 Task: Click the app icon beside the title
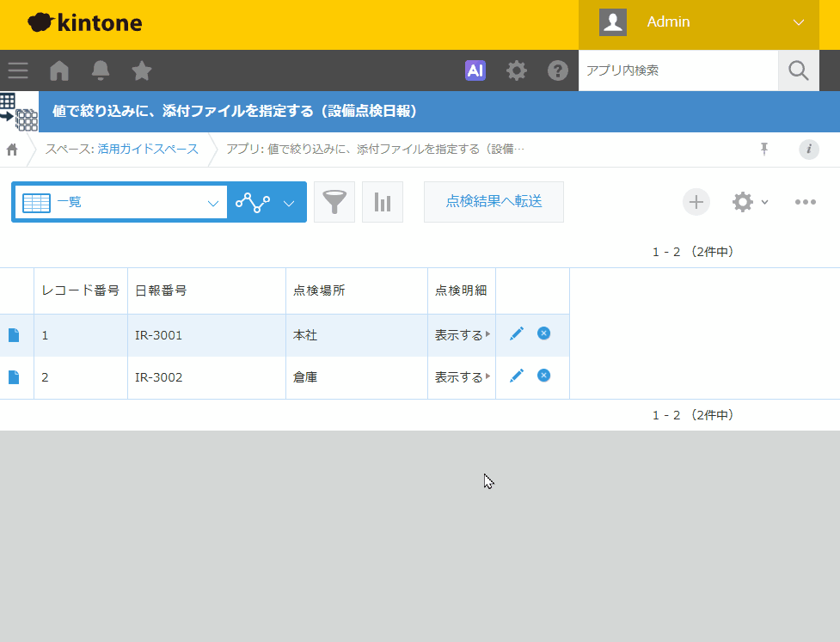click(19, 112)
